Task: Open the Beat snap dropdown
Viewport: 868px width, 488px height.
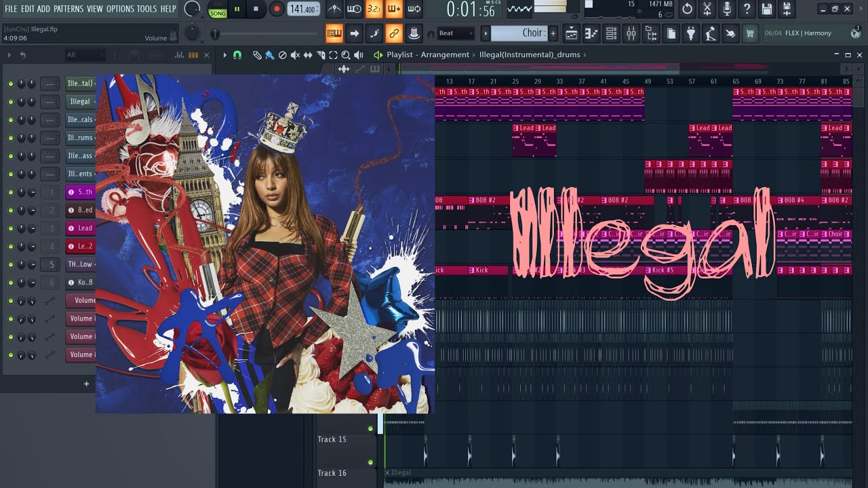Action: click(x=456, y=33)
